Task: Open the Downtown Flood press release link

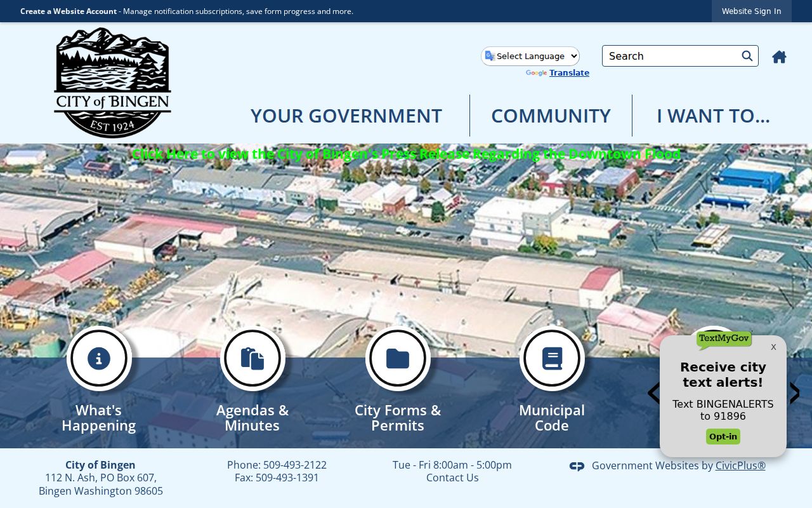Action: (x=406, y=154)
